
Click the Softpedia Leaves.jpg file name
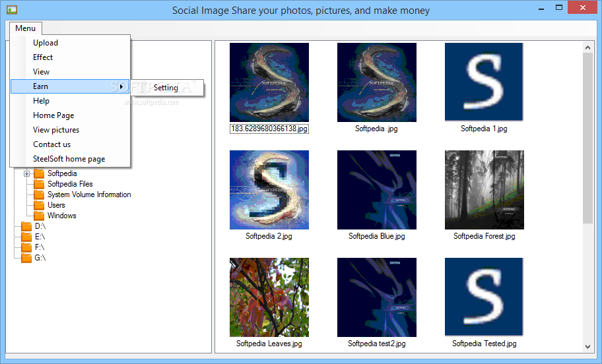(269, 344)
